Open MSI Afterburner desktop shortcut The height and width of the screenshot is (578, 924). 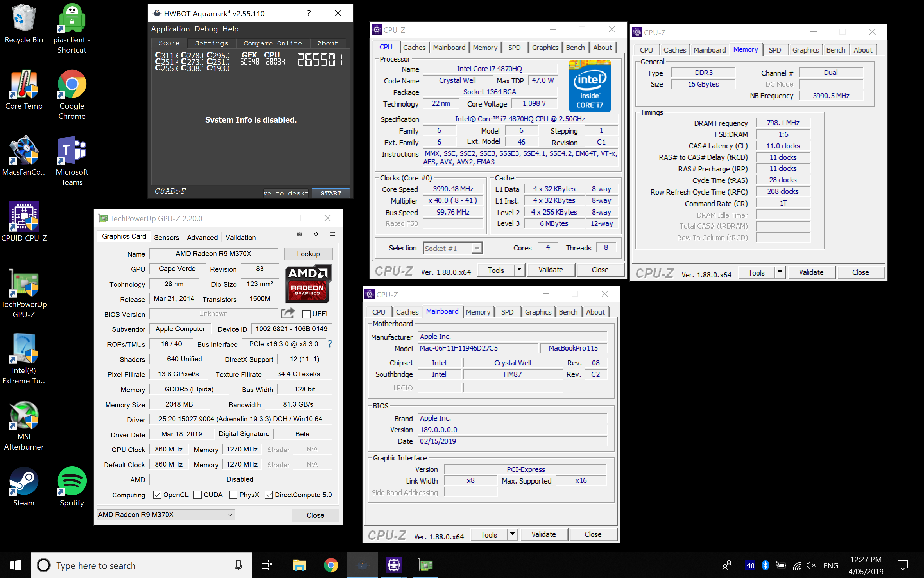click(24, 425)
